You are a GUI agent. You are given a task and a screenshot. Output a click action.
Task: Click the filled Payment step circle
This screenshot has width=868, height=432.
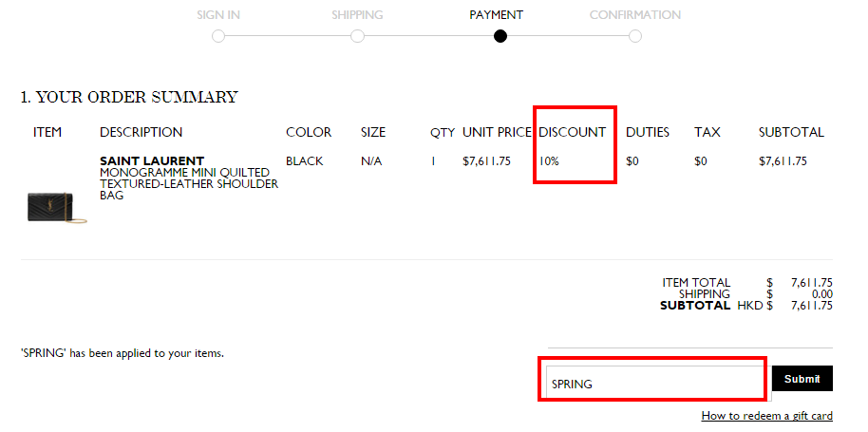[500, 36]
